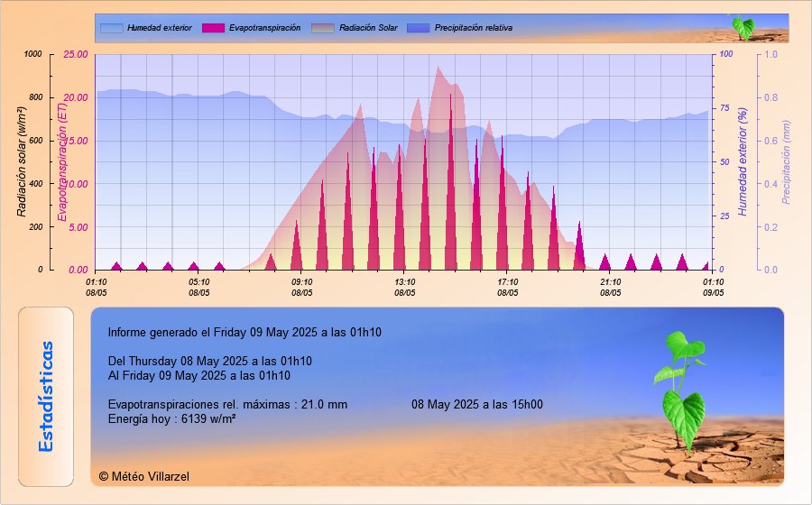Click the 'Radiación solar (w/m²)' axis title

22,161
